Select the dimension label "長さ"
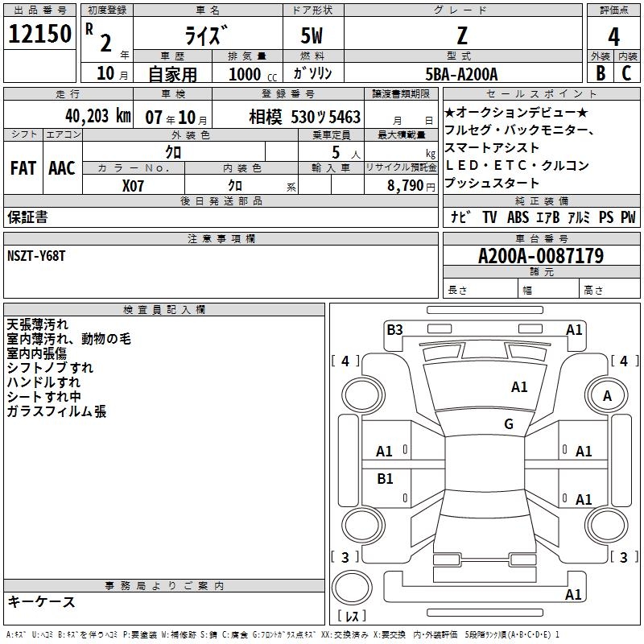Image resolution: width=644 pixels, height=644 pixels. tap(457, 290)
